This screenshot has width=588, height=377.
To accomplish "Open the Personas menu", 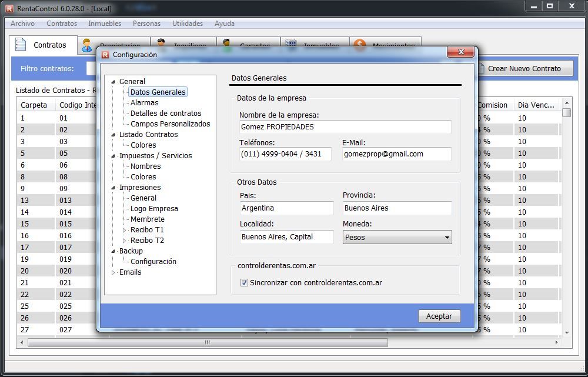I will click(146, 24).
